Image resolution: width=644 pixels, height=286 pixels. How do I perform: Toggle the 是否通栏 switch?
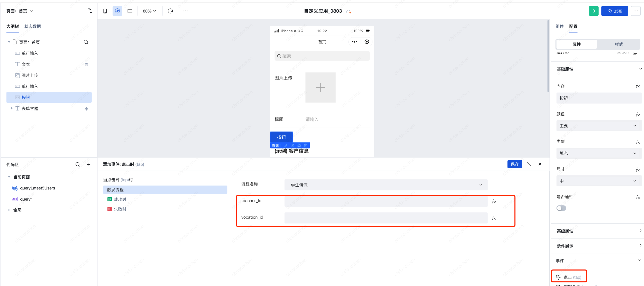coord(561,208)
